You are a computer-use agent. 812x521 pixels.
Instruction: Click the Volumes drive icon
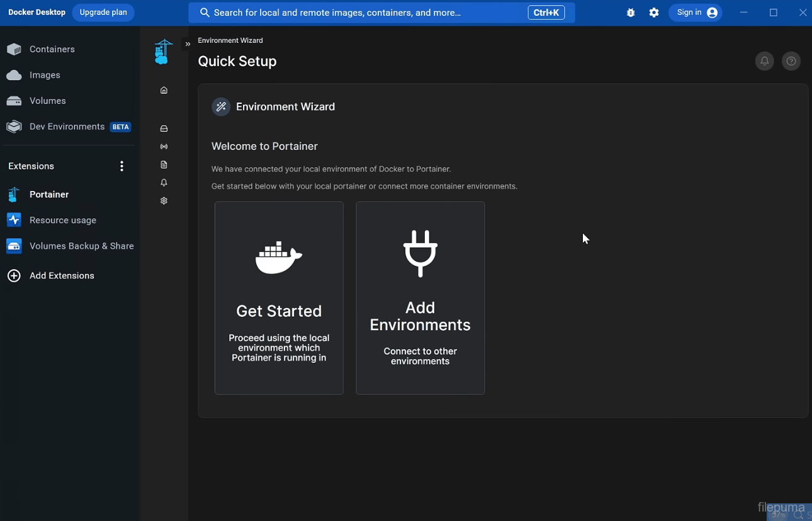click(14, 101)
